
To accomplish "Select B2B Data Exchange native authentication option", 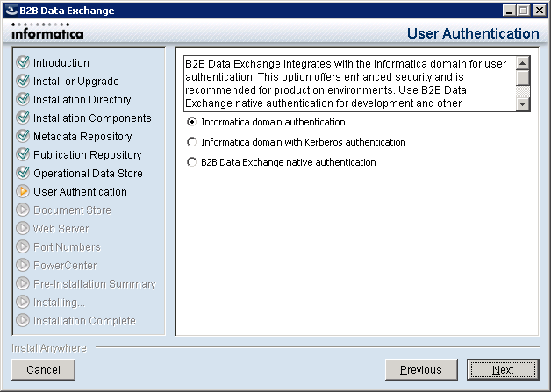I will point(192,162).
